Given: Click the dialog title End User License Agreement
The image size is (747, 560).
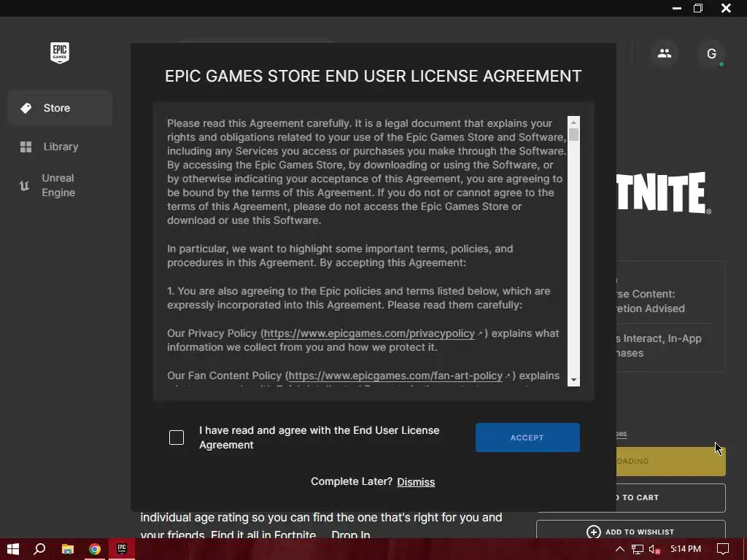Looking at the screenshot, I should [373, 76].
